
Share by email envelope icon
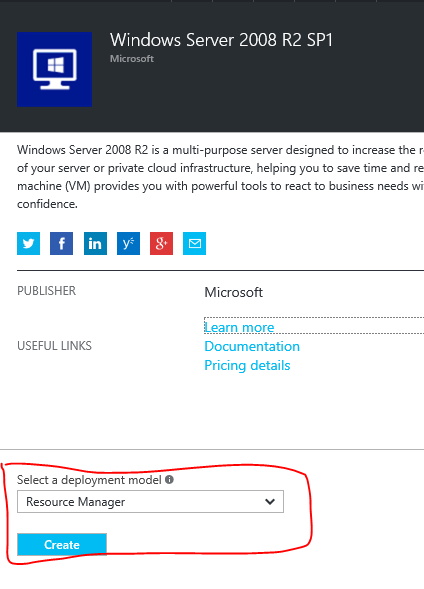tap(195, 243)
